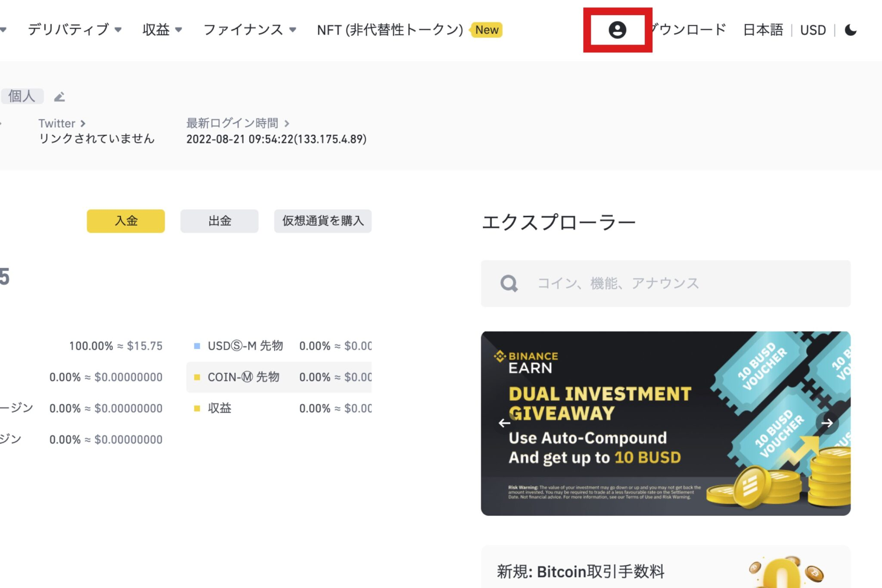The height and width of the screenshot is (588, 882).
Task: Click the edit pencil icon next to 個人
Action: click(x=59, y=96)
